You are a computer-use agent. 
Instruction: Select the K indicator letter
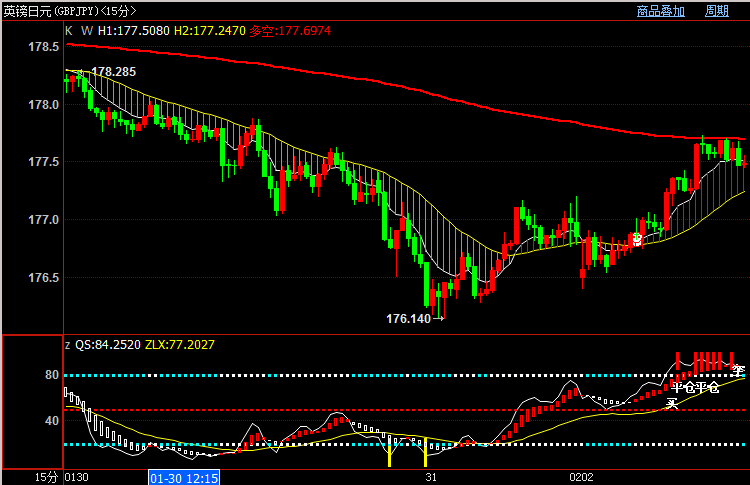tap(69, 31)
